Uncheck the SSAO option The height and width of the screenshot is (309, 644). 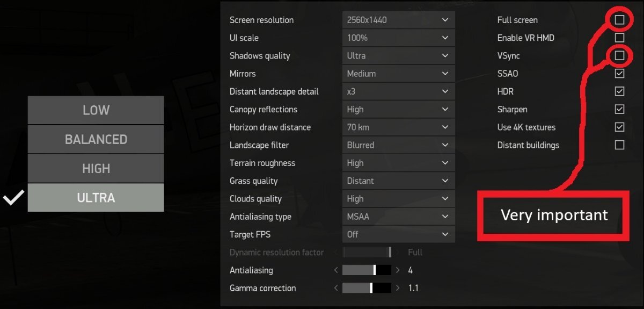[x=619, y=74]
